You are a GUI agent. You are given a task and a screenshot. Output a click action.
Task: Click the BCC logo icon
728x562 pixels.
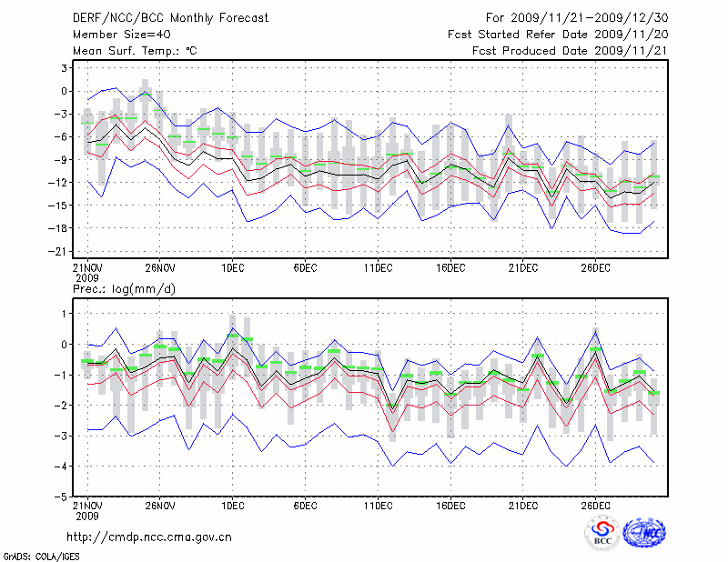coord(602,533)
